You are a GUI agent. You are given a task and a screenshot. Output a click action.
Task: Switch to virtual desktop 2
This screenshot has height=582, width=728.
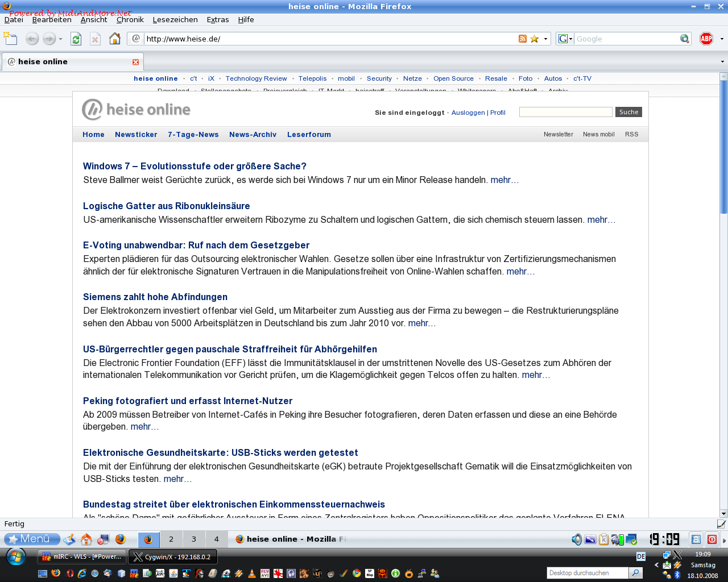tap(171, 539)
